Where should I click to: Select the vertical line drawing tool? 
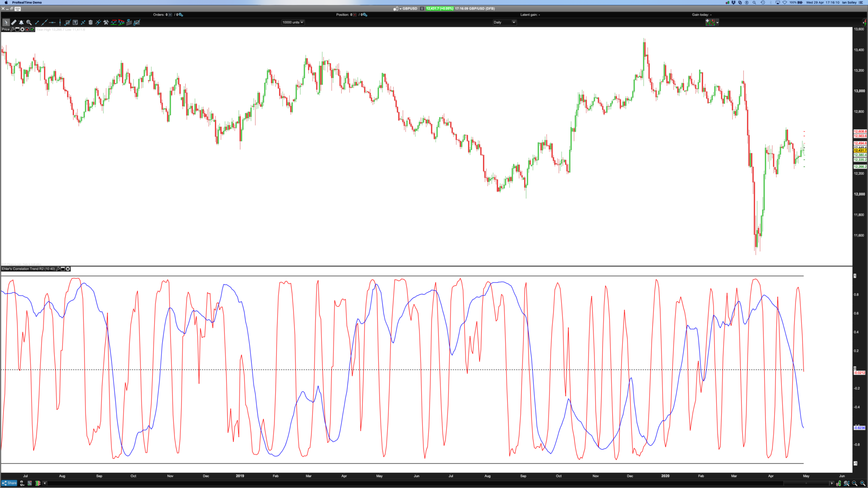(x=60, y=22)
